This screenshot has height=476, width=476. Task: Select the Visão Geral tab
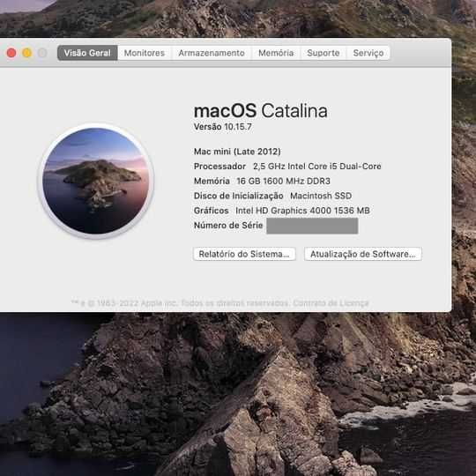coord(87,53)
